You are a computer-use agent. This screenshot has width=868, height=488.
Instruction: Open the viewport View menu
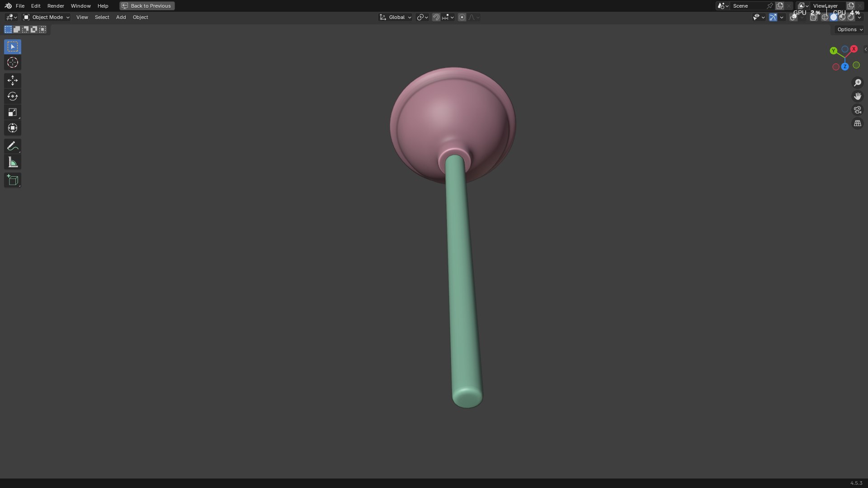[x=82, y=17]
